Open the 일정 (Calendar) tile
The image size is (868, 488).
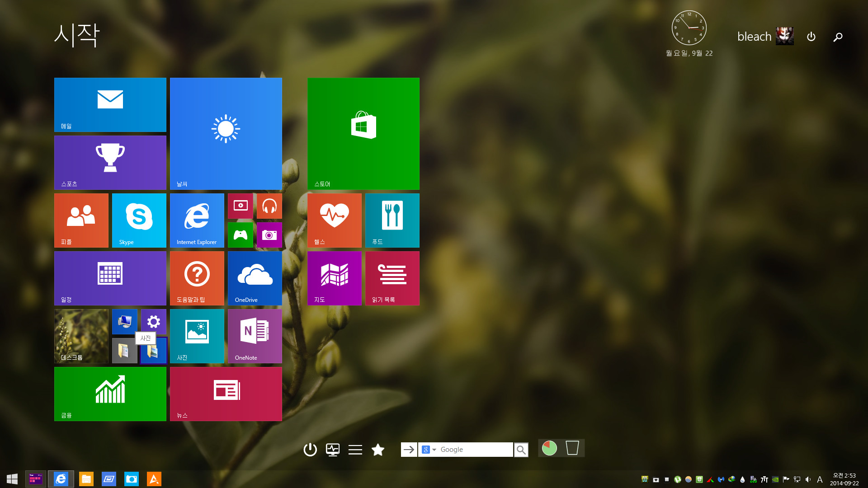[110, 278]
